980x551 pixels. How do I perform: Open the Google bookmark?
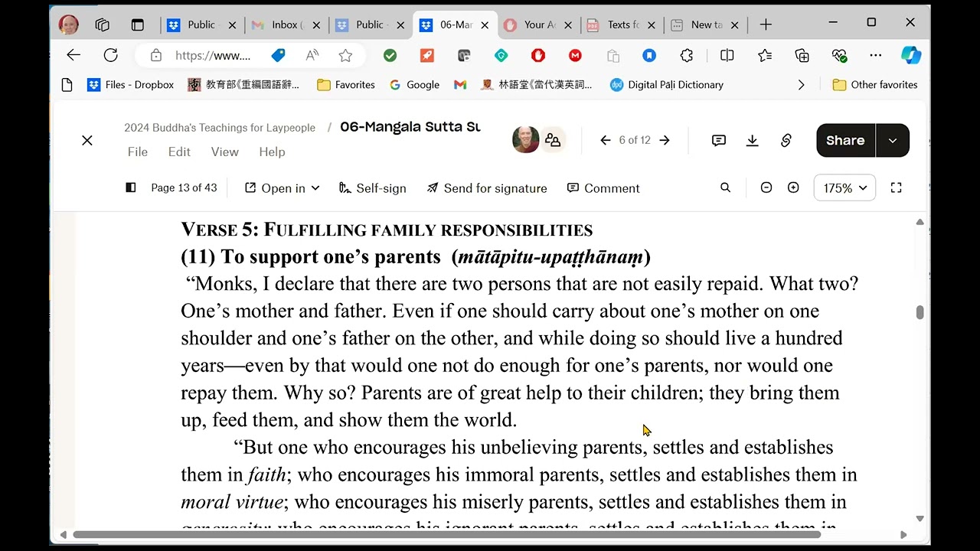click(414, 85)
